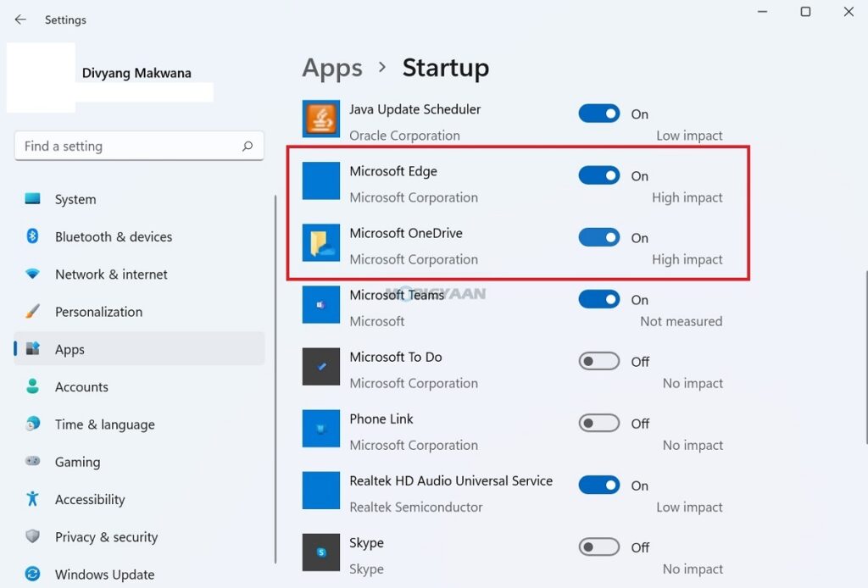Image resolution: width=868 pixels, height=588 pixels.
Task: Click the Network wifi icon
Action: [x=33, y=274]
